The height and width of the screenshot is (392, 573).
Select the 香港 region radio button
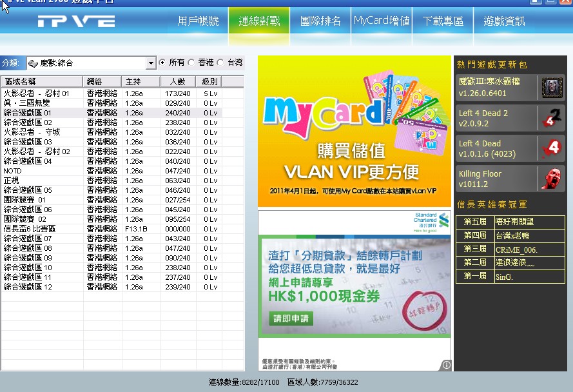tap(191, 63)
